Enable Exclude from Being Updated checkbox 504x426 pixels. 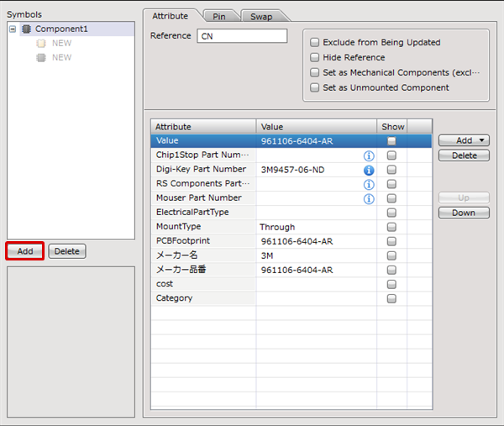click(x=315, y=42)
